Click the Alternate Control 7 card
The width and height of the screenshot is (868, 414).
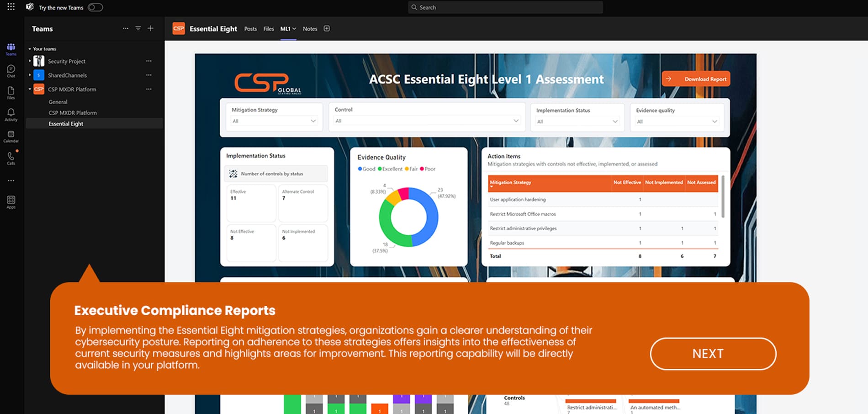[303, 203]
